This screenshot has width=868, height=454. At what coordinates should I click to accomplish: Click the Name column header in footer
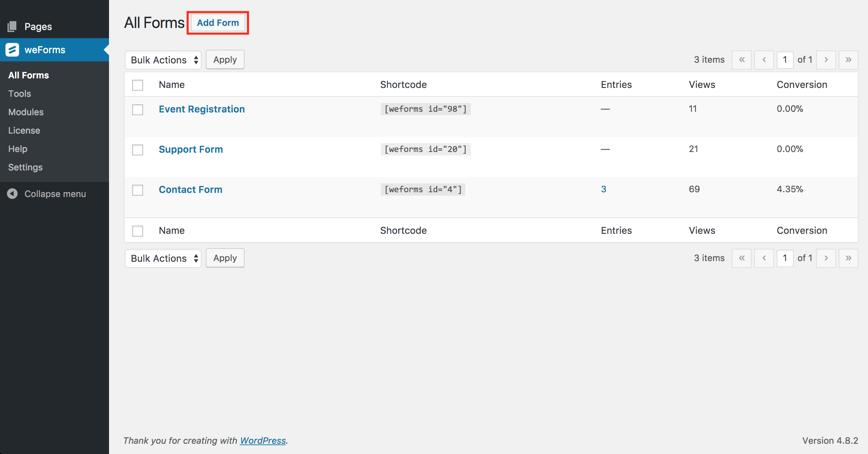172,230
